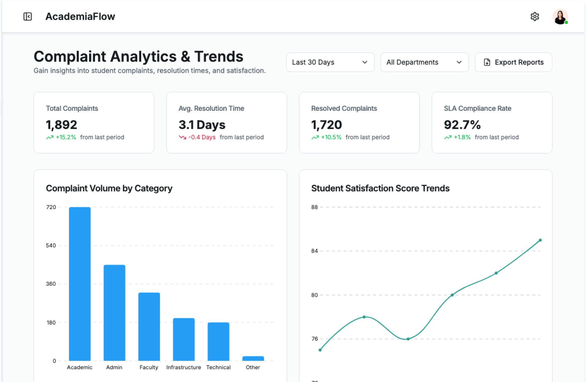Click the highest satisfaction trend point
Viewport: 588px width, 382px height.
[x=540, y=240]
